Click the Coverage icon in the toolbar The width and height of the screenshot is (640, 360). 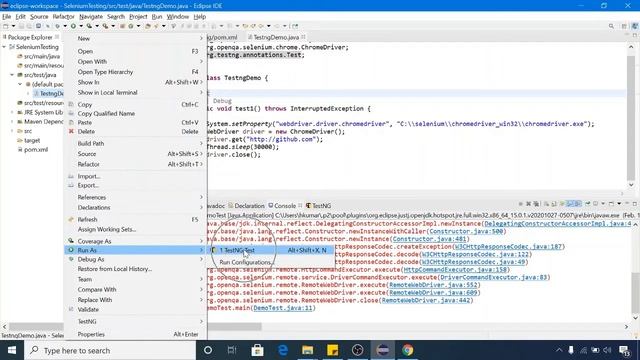89,26
